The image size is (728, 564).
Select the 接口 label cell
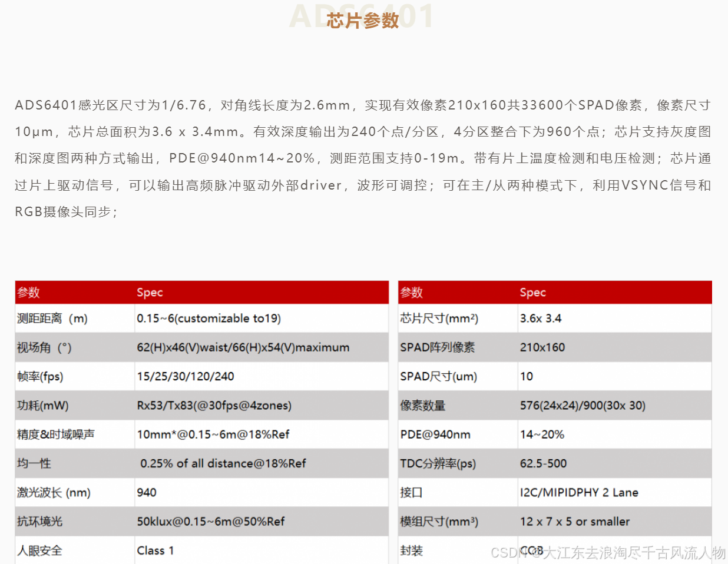point(458,492)
